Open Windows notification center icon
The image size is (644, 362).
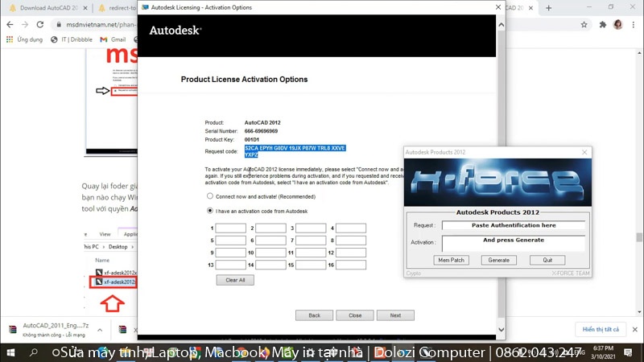tap(628, 352)
